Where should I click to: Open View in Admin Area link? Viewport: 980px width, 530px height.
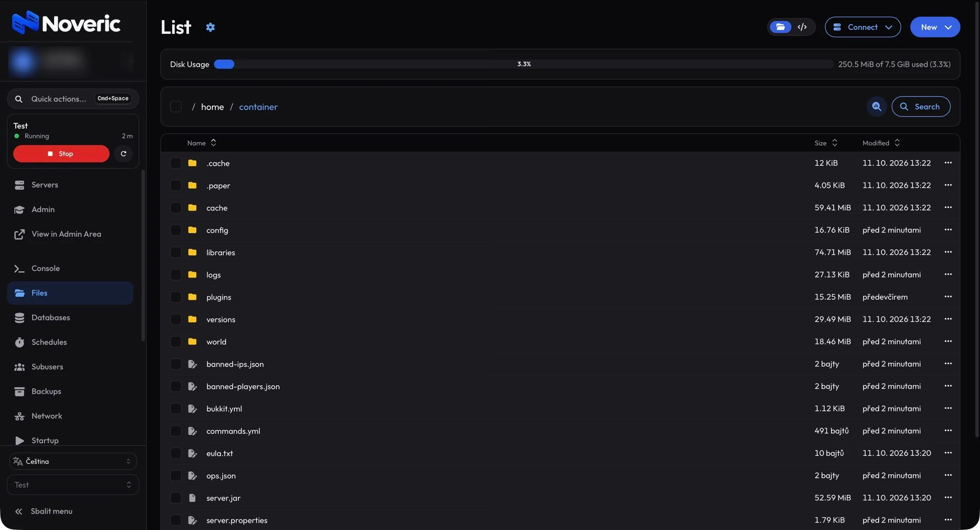(70, 234)
